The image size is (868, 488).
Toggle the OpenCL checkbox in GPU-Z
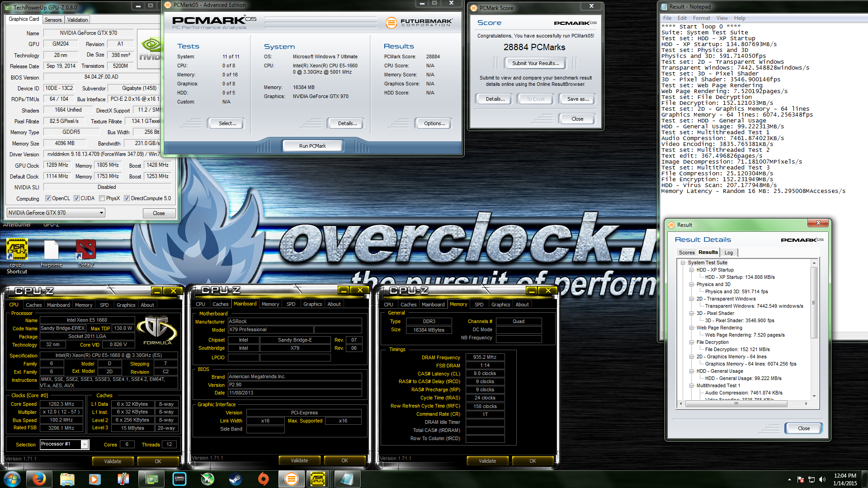pos(48,198)
